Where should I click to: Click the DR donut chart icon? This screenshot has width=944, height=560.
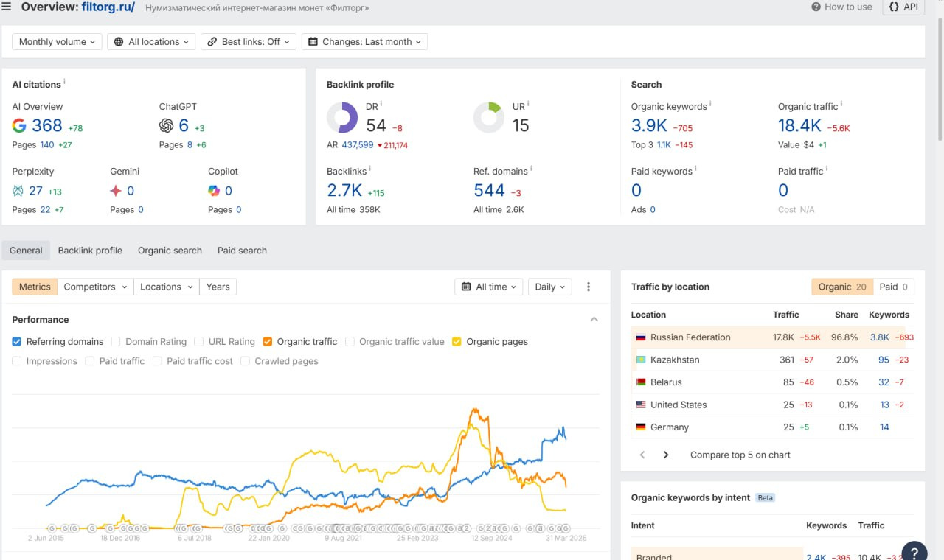[342, 118]
